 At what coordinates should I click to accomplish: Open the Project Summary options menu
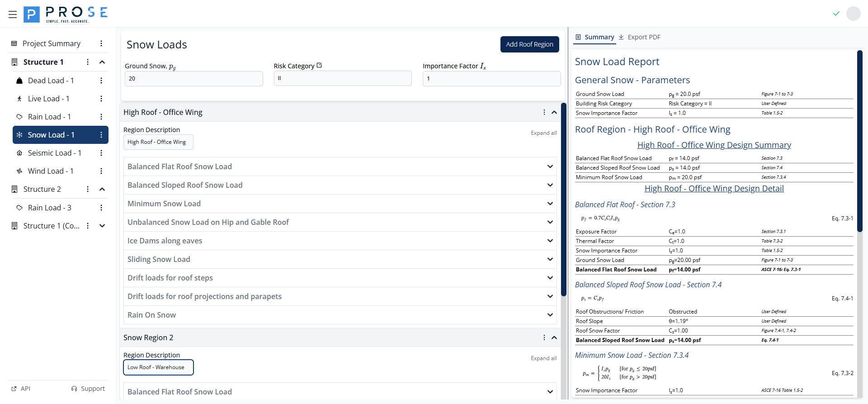101,43
